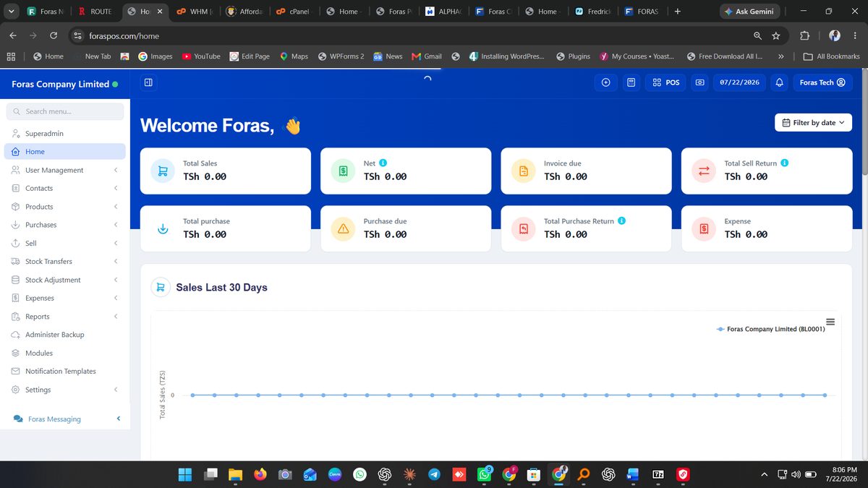Click the Total purchase download icon
Image resolution: width=868 pixels, height=488 pixels.
tap(163, 229)
